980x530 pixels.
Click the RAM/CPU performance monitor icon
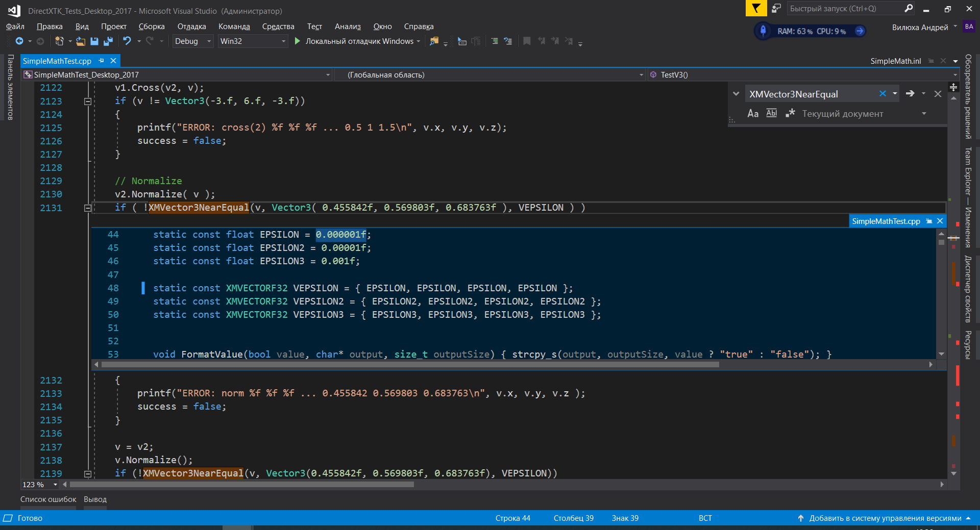[x=810, y=31]
